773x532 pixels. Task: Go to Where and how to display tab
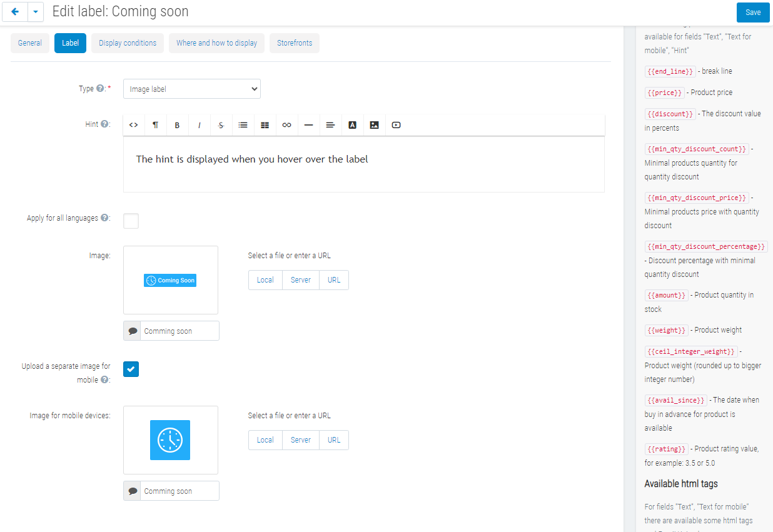(216, 43)
